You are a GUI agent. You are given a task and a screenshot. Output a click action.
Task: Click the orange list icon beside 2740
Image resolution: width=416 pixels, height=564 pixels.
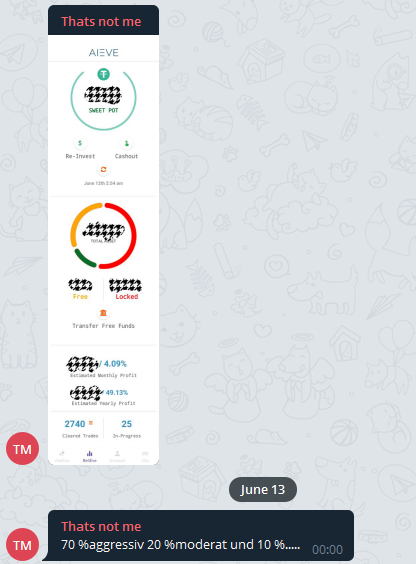click(91, 423)
